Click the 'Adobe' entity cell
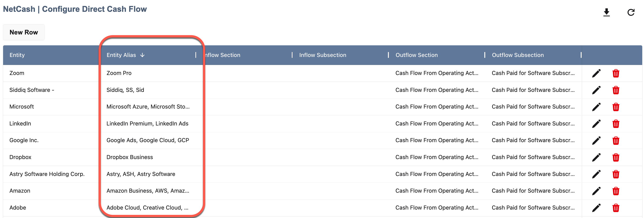 click(x=52, y=208)
